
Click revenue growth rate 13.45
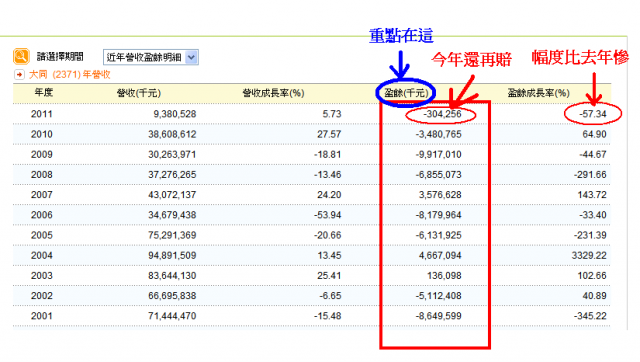pyautogui.click(x=329, y=255)
